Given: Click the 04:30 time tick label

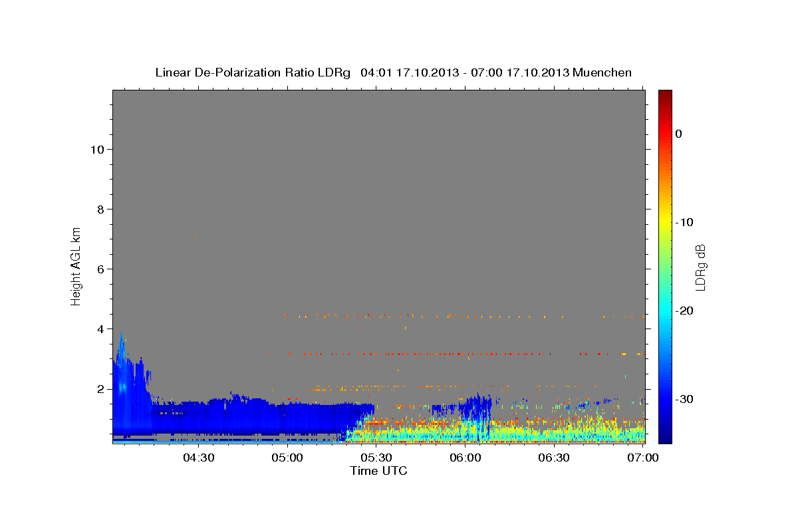Looking at the screenshot, I should 199,458.
